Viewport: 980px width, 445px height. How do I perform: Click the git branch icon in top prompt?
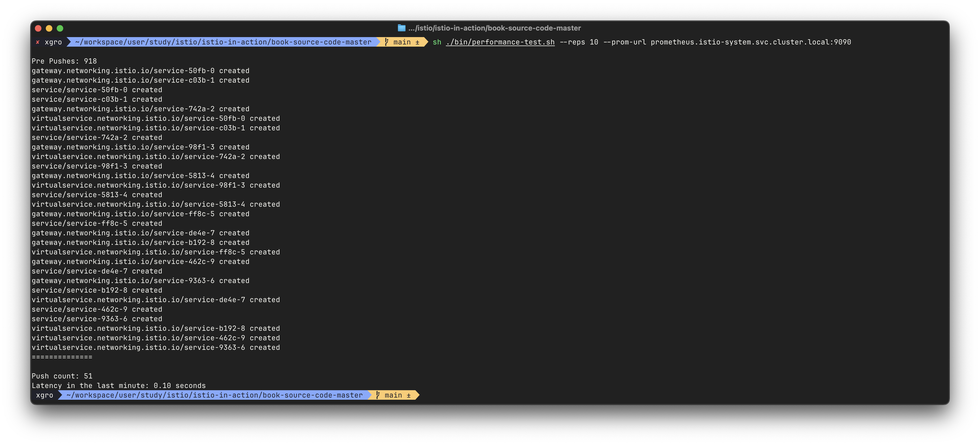(386, 42)
